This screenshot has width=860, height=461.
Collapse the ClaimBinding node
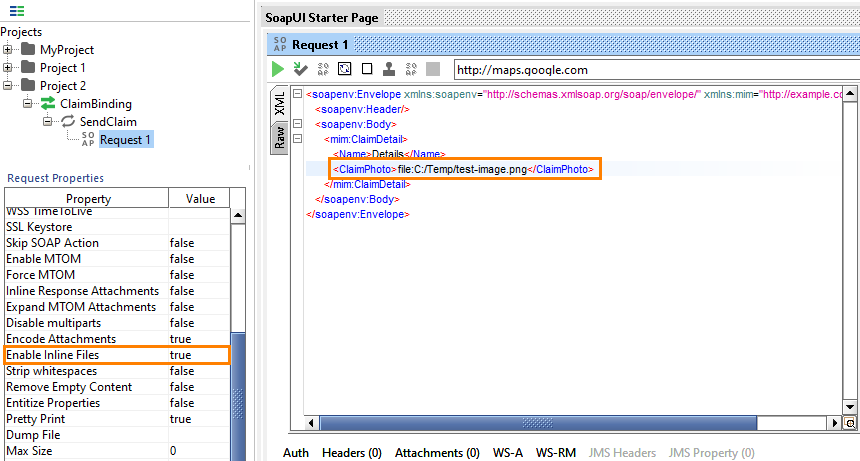(x=27, y=103)
